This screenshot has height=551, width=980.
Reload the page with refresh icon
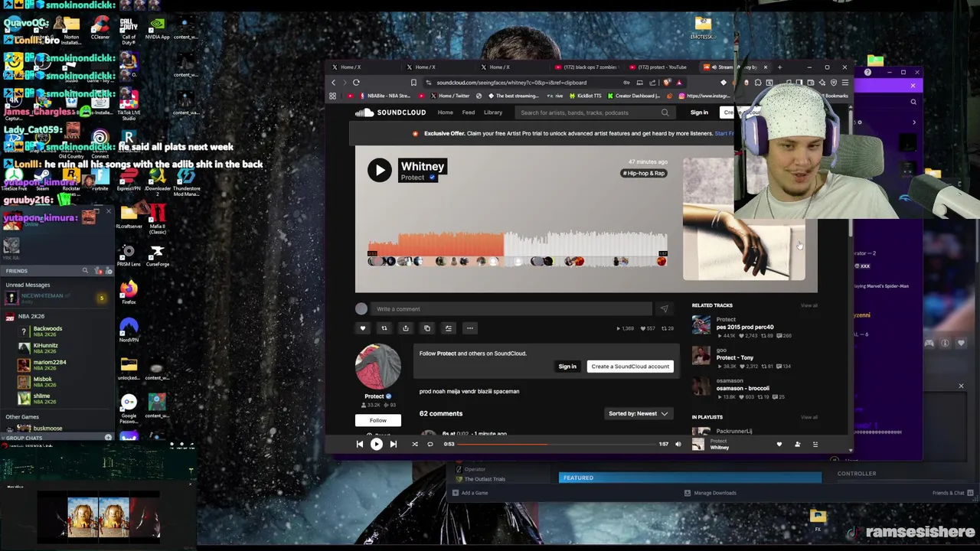tap(356, 83)
